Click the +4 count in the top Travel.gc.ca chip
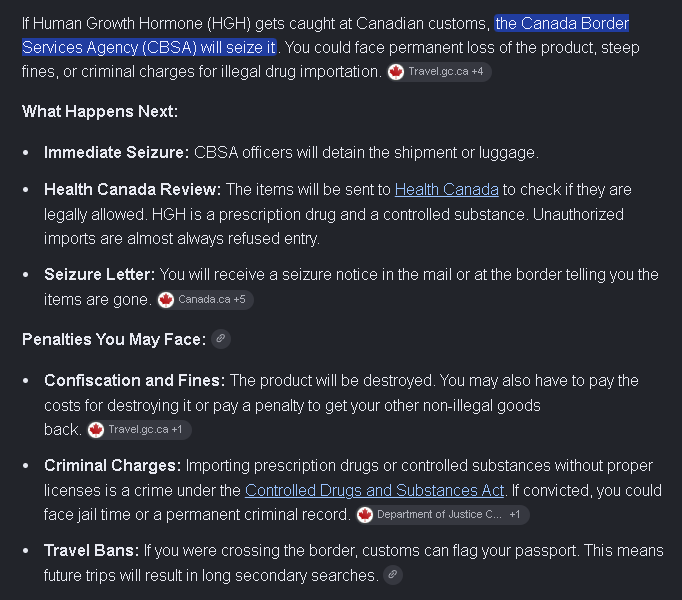 pos(477,72)
